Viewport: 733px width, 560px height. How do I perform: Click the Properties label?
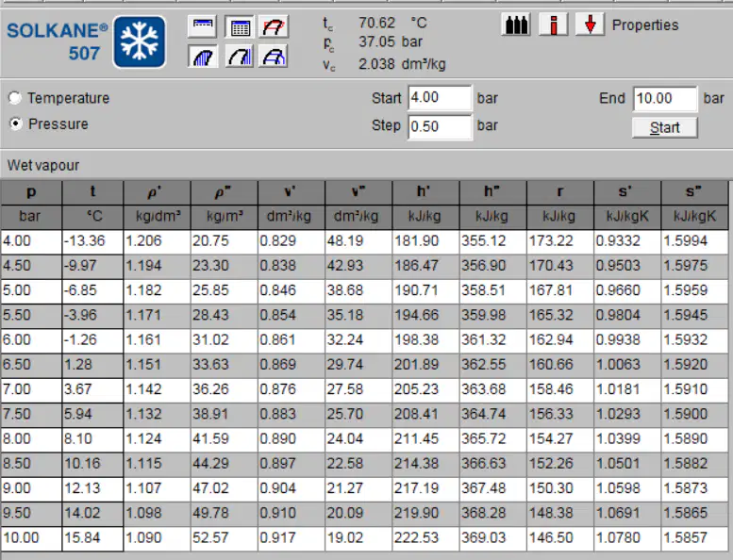pyautogui.click(x=645, y=25)
